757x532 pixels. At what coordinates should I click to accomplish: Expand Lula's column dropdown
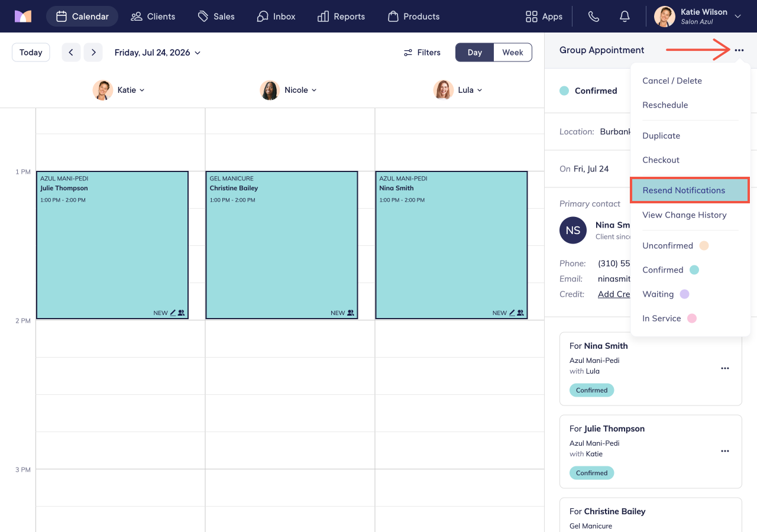[480, 90]
